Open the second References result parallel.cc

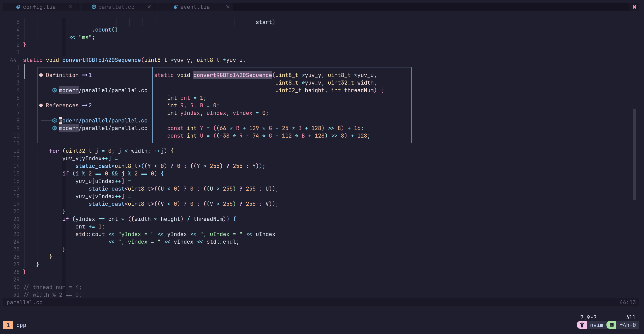(103, 128)
